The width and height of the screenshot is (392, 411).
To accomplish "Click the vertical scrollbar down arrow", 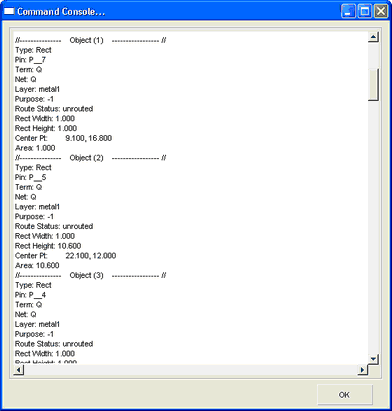I will click(x=373, y=359).
